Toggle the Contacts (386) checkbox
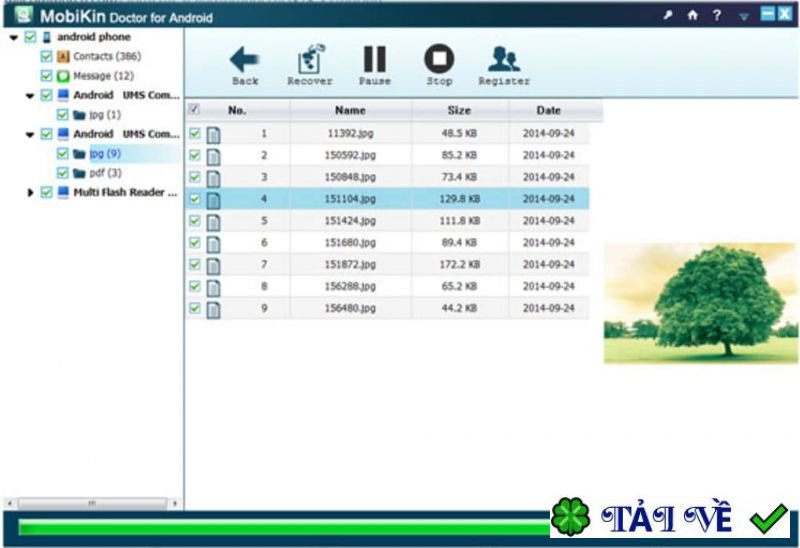Viewport: 800px width, 548px height. 46,56
